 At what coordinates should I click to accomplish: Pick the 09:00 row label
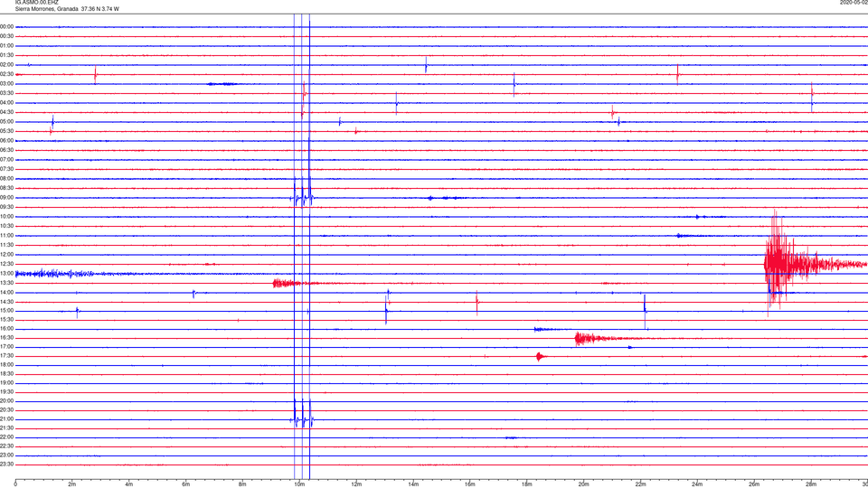[x=6, y=198]
